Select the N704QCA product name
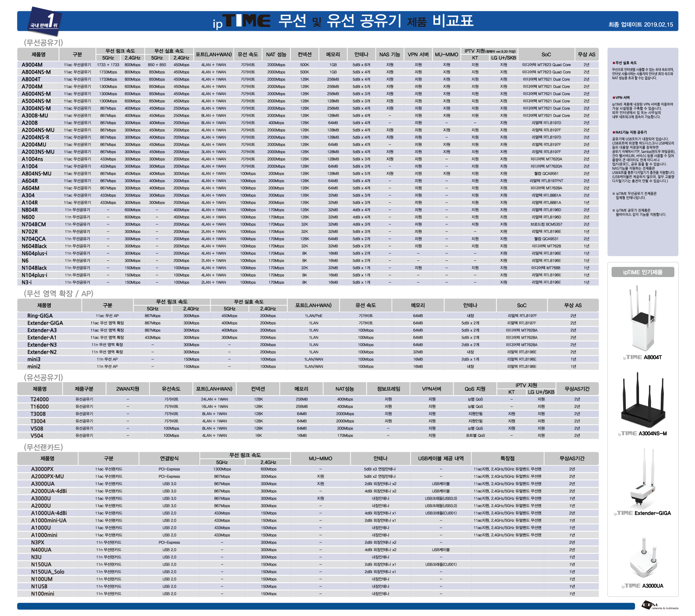695x616 pixels. tap(33, 239)
